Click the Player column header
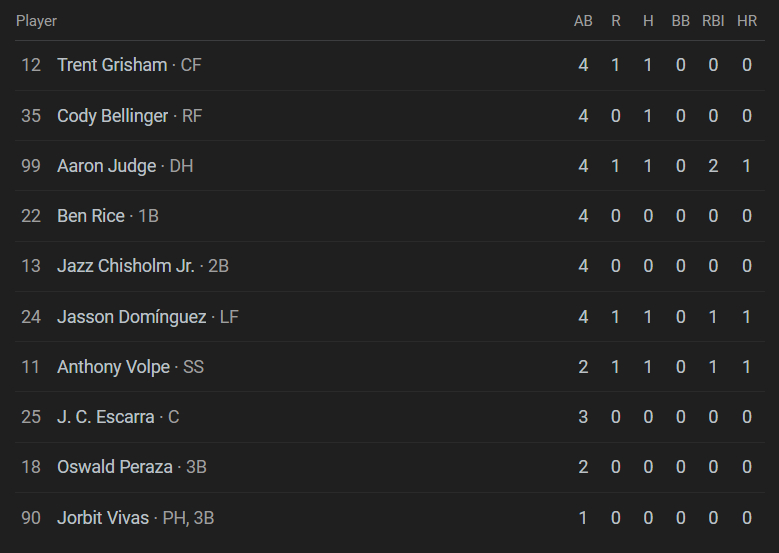The height and width of the screenshot is (553, 779). 36,21
